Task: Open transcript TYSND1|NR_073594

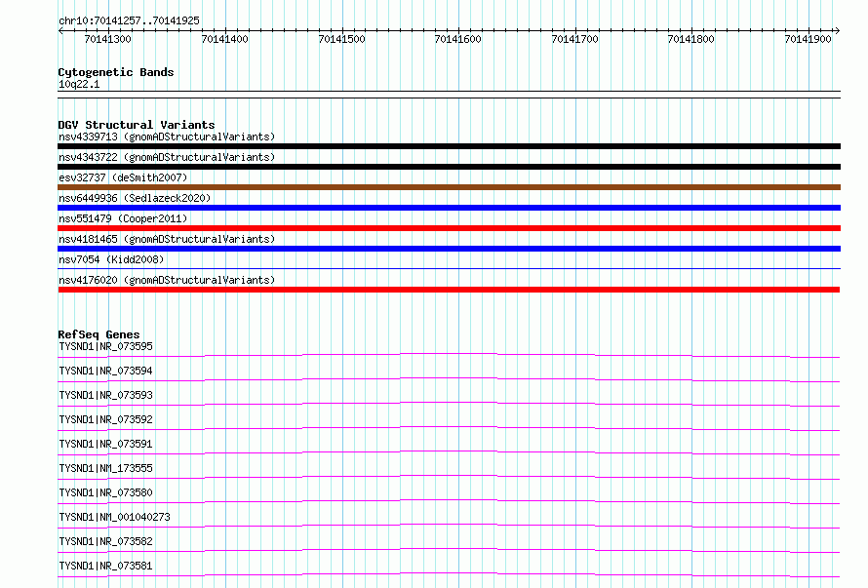Action: 105,371
